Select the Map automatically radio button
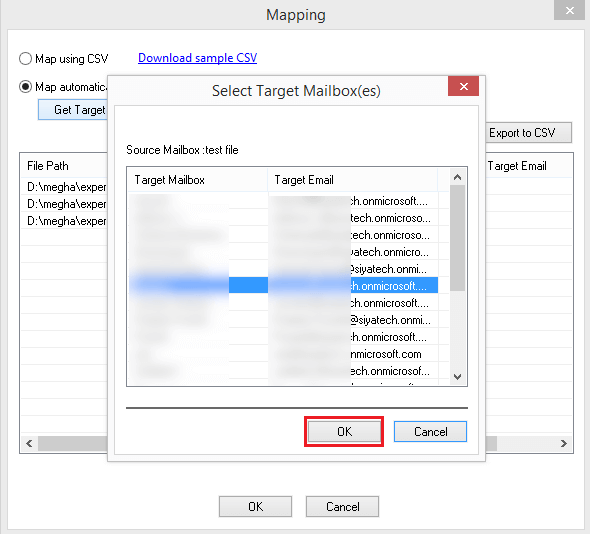This screenshot has width=590, height=536. (x=25, y=87)
